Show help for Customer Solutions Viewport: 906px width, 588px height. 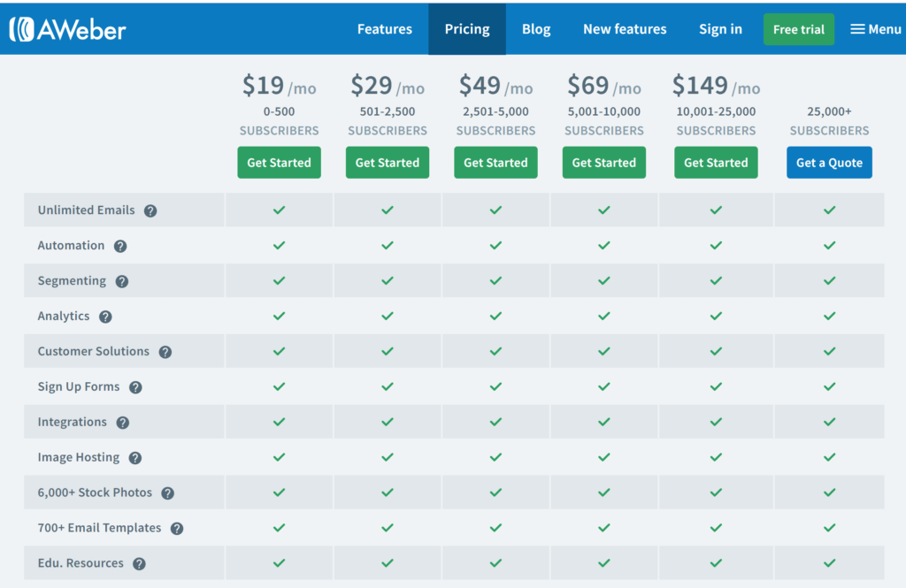[x=165, y=352]
